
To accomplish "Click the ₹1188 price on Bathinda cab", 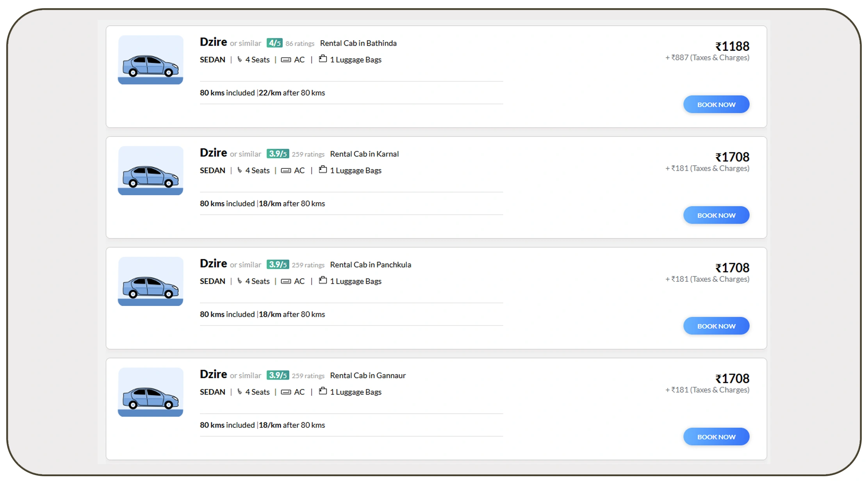I will coord(732,46).
